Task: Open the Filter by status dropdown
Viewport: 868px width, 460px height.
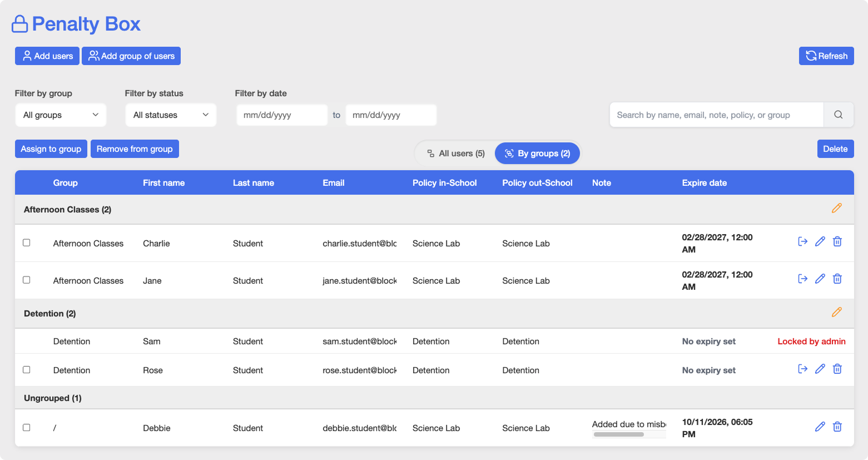Action: tap(171, 115)
